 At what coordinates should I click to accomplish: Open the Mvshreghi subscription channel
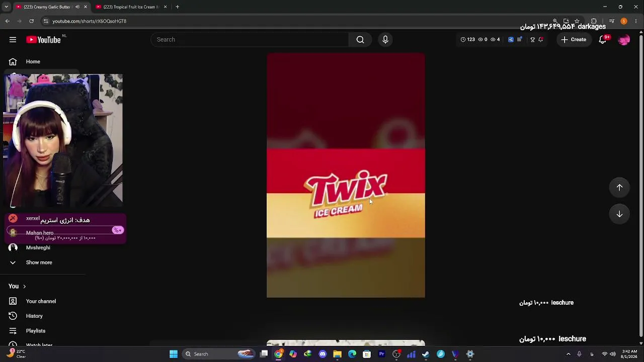[38, 248]
